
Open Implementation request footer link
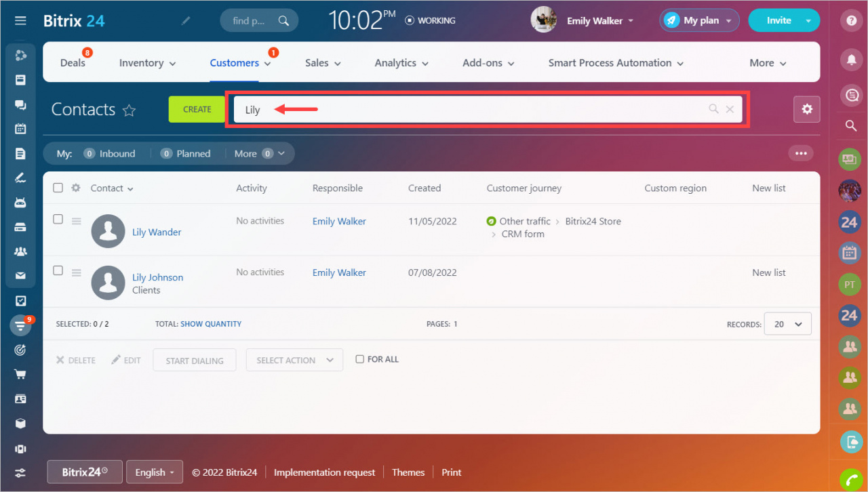(324, 472)
